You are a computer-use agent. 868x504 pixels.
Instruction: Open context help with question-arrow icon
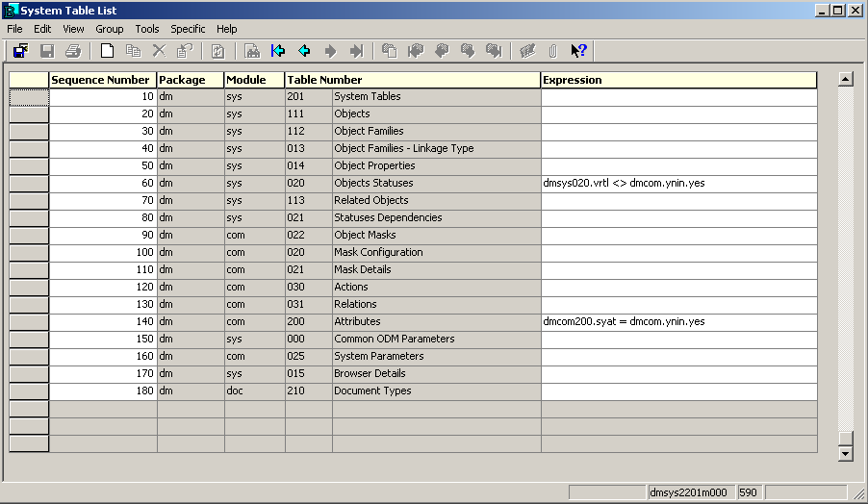pos(578,51)
